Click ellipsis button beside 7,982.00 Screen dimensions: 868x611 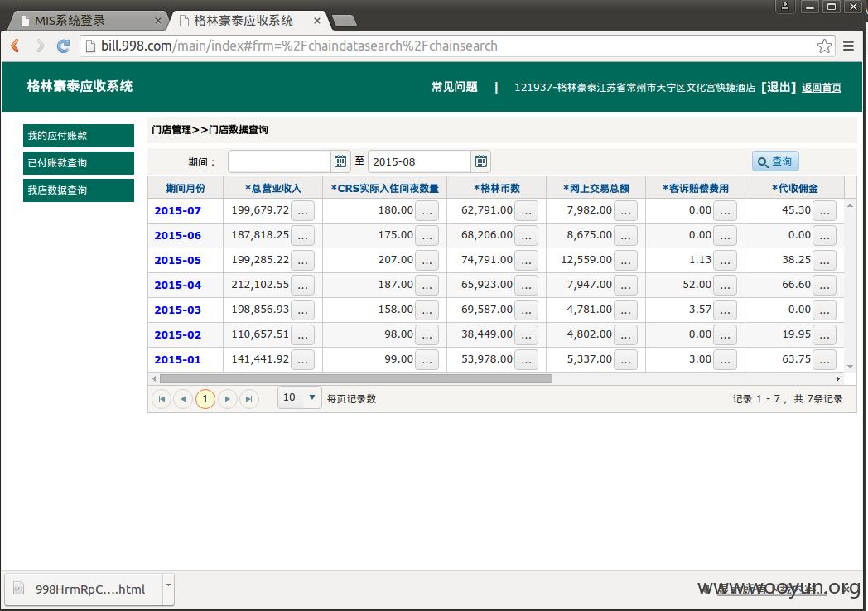click(625, 211)
